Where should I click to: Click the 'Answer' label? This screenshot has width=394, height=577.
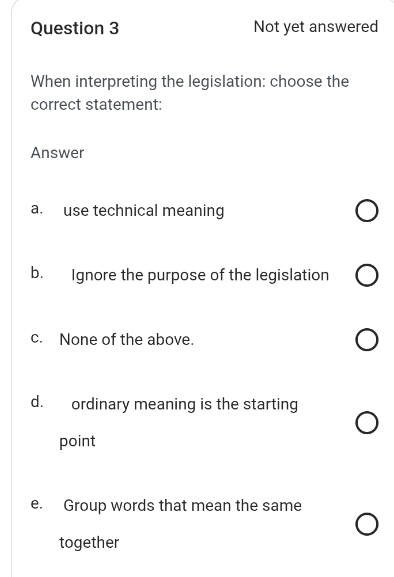pos(57,153)
